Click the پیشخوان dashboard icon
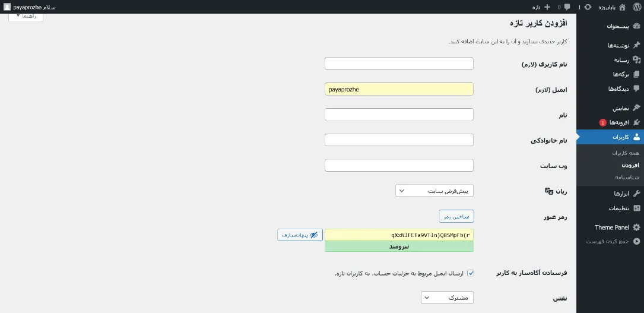644x313 pixels. click(636, 26)
